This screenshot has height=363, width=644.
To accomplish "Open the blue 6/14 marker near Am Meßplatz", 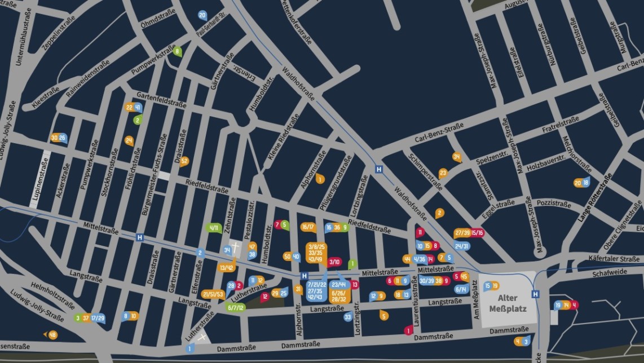I will point(461,289).
